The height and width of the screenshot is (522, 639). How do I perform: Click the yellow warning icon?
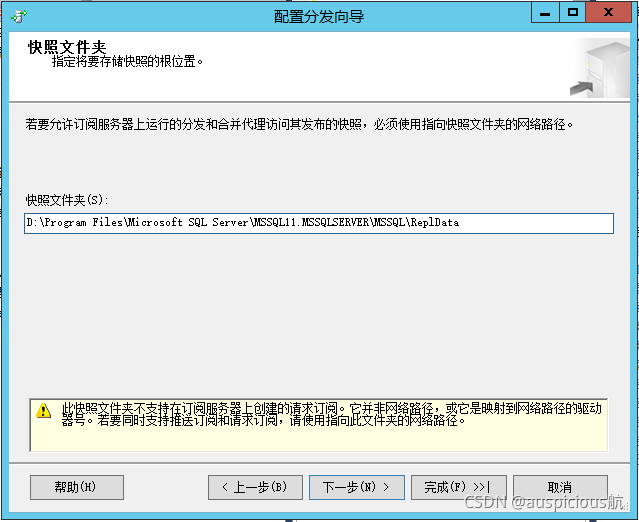(x=44, y=411)
